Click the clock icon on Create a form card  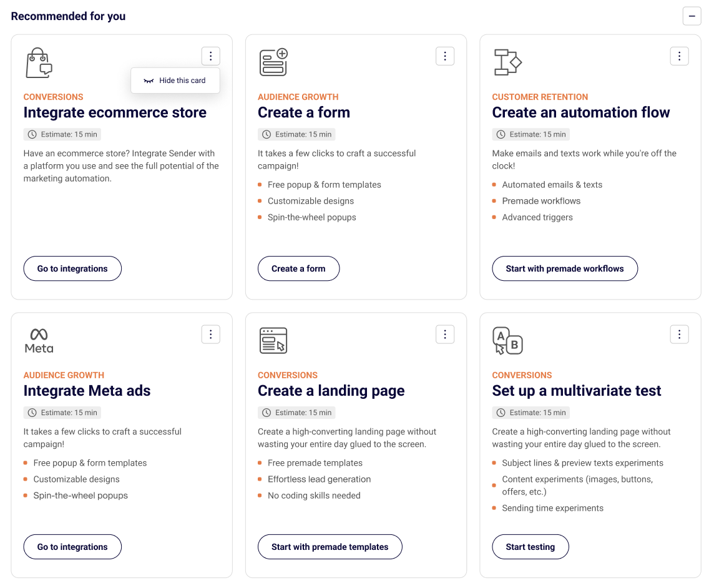pyautogui.click(x=266, y=134)
